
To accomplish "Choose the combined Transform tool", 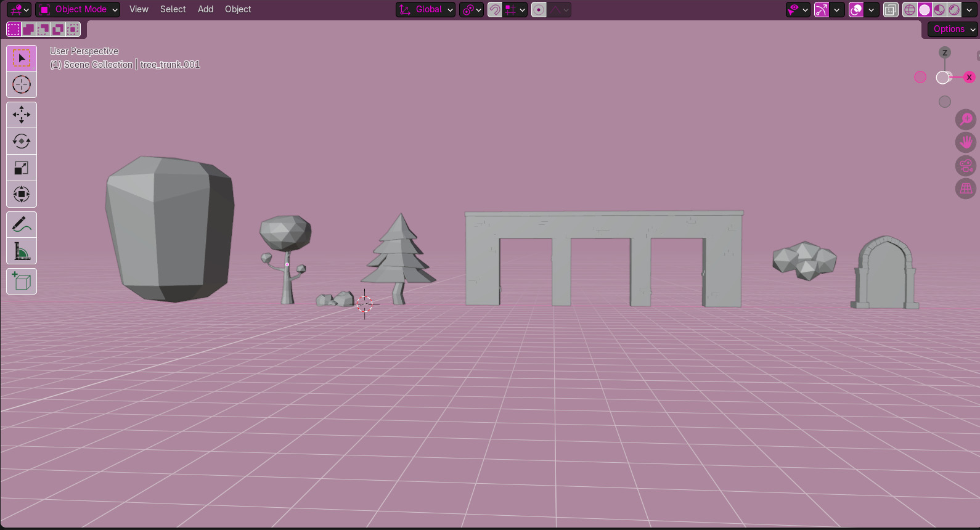I will [22, 194].
